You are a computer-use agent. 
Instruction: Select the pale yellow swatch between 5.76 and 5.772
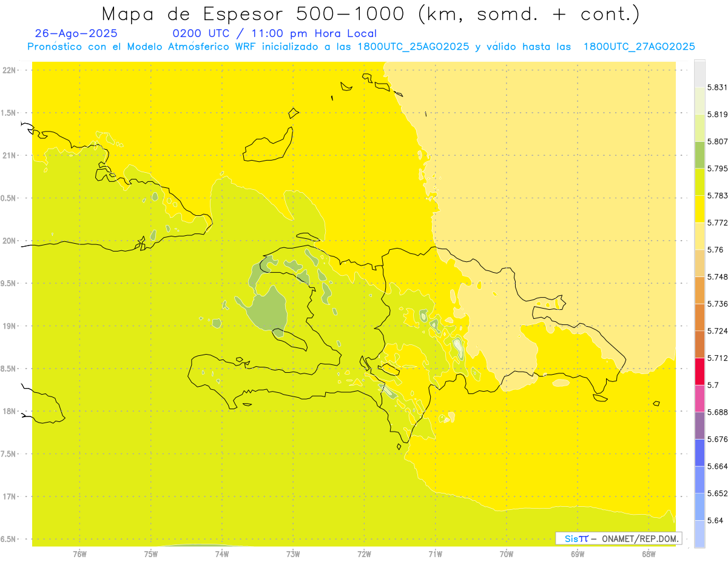click(x=699, y=236)
